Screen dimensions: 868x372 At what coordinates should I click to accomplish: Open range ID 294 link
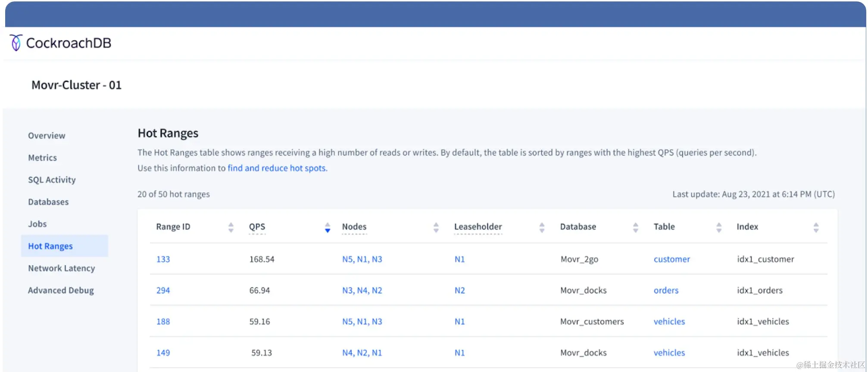pos(163,290)
